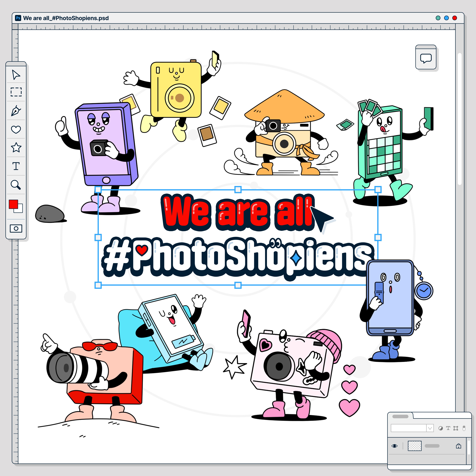Toggle the layer lock icon
The width and height of the screenshot is (476, 476).
click(x=459, y=446)
